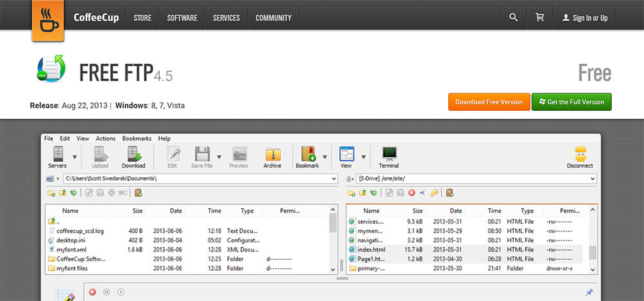Viewport: 644px width, 301px height.
Task: Open the File menu
Action: 49,139
